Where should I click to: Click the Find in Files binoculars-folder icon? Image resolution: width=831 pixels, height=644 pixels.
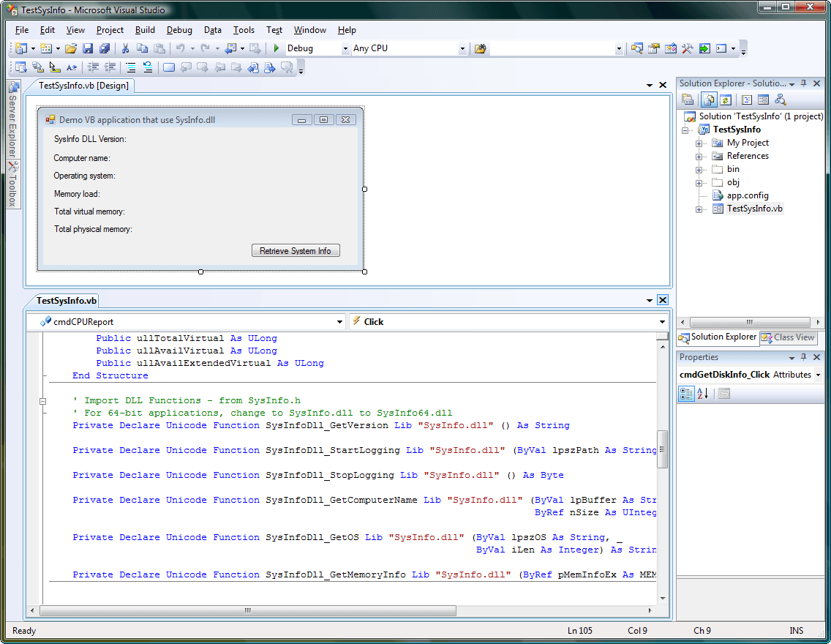(x=480, y=48)
